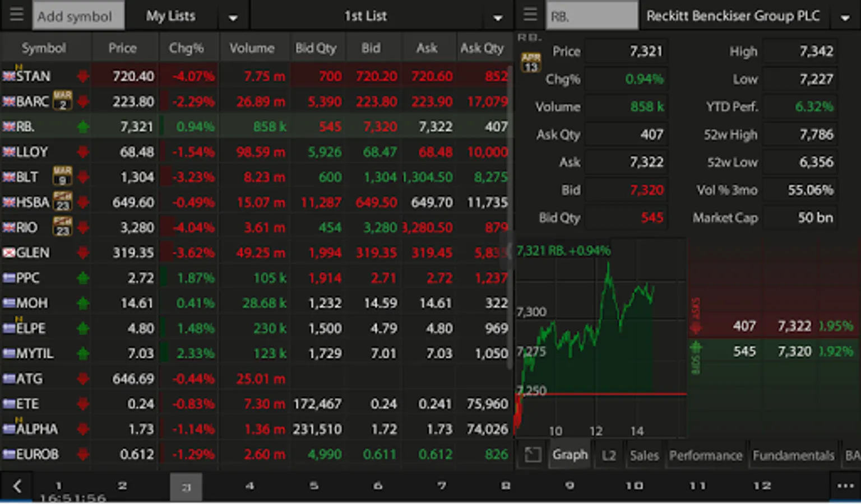
Task: Click the BARC price 223.80
Action: point(133,101)
